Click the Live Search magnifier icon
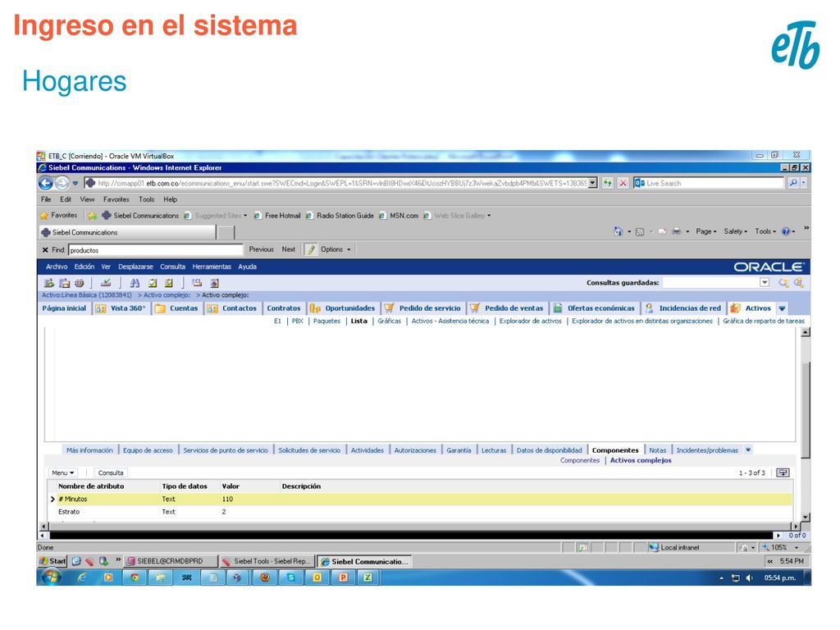Viewport: 840px width, 630px height. [x=793, y=183]
